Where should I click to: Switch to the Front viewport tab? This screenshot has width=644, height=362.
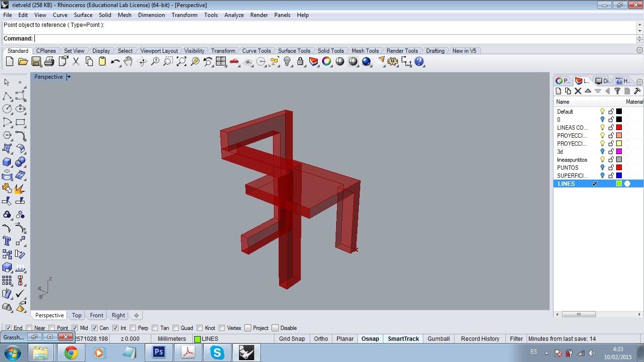pos(97,315)
